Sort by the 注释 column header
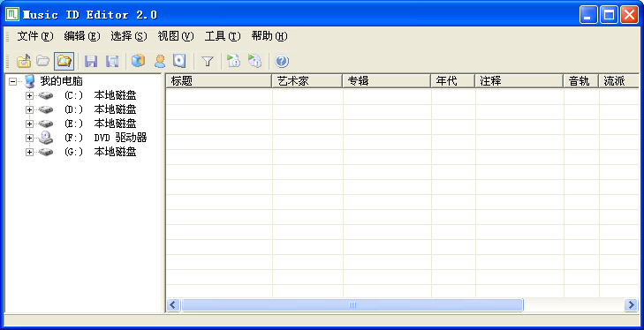 click(519, 81)
